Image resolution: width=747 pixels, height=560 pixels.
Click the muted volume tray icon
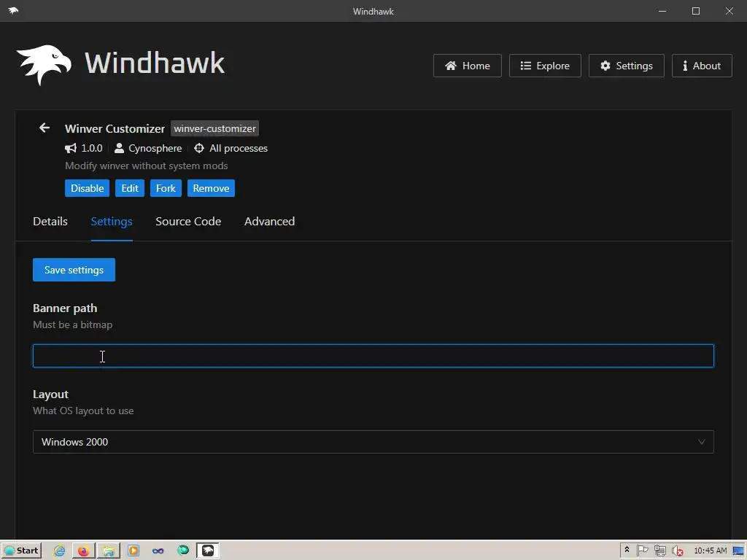[677, 551]
